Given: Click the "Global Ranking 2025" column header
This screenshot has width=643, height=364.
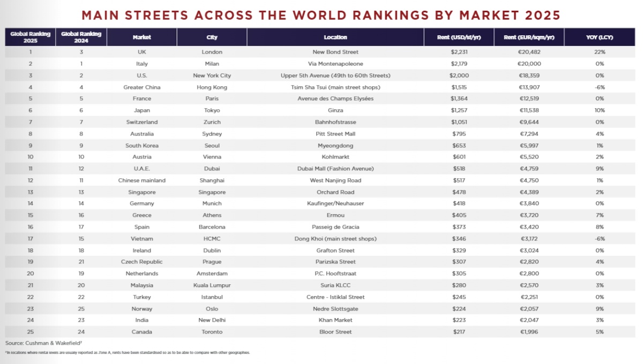Looking at the screenshot, I should pyautogui.click(x=31, y=37).
